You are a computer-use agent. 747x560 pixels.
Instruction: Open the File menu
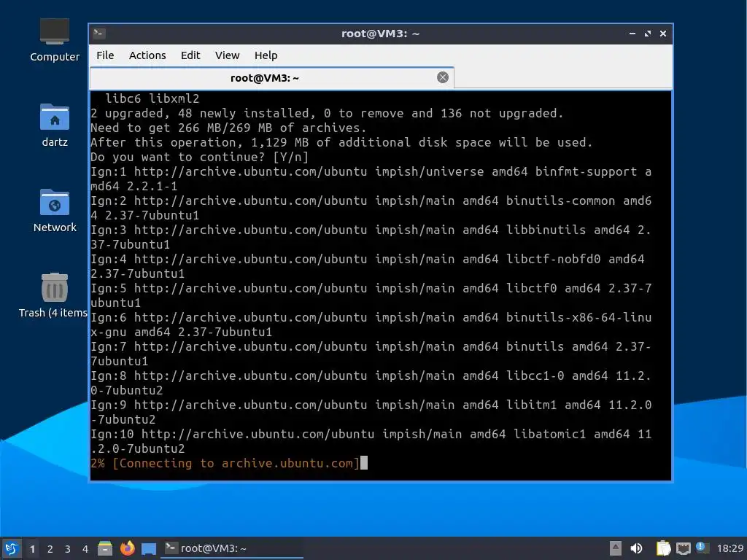point(105,55)
